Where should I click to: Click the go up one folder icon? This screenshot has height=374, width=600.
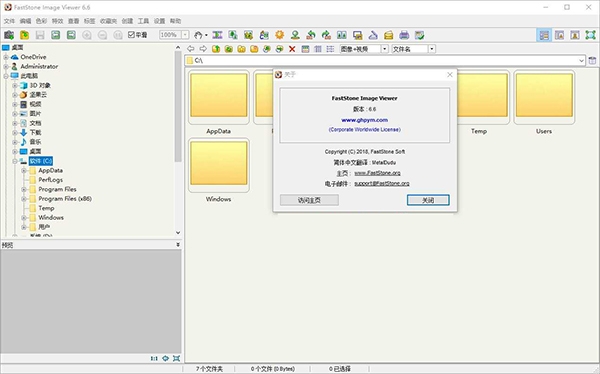[216, 49]
